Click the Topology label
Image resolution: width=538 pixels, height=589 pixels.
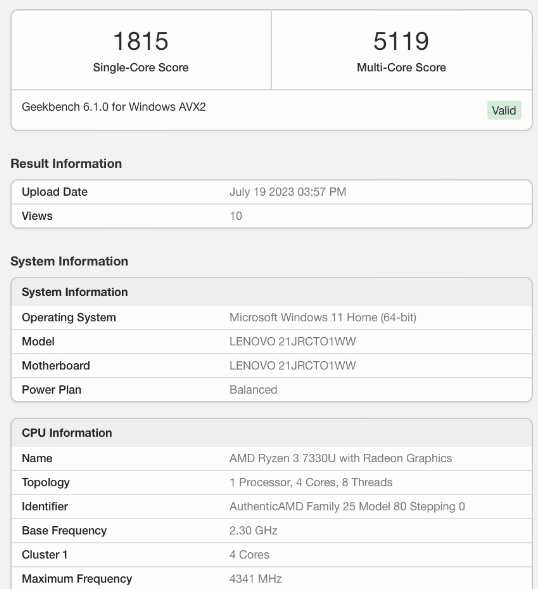click(x=45, y=483)
